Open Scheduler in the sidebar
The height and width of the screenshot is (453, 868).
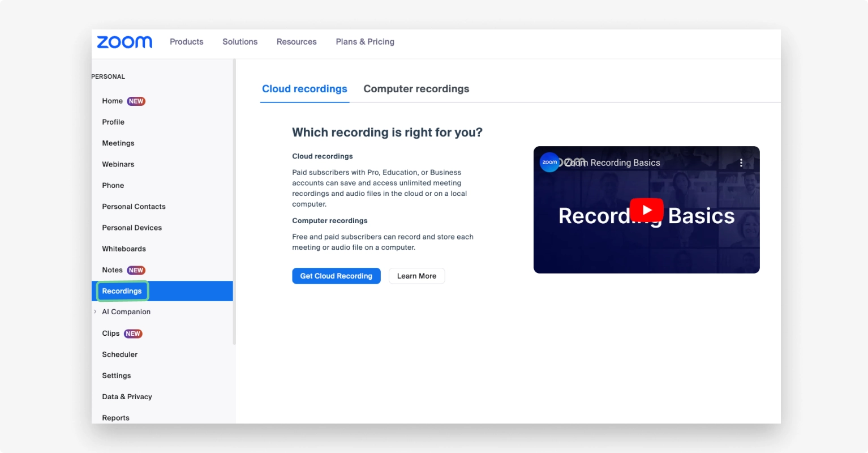(x=120, y=354)
